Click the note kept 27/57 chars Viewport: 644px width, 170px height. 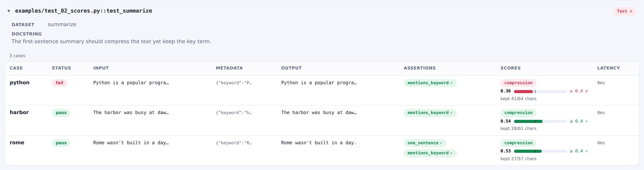[518, 159]
